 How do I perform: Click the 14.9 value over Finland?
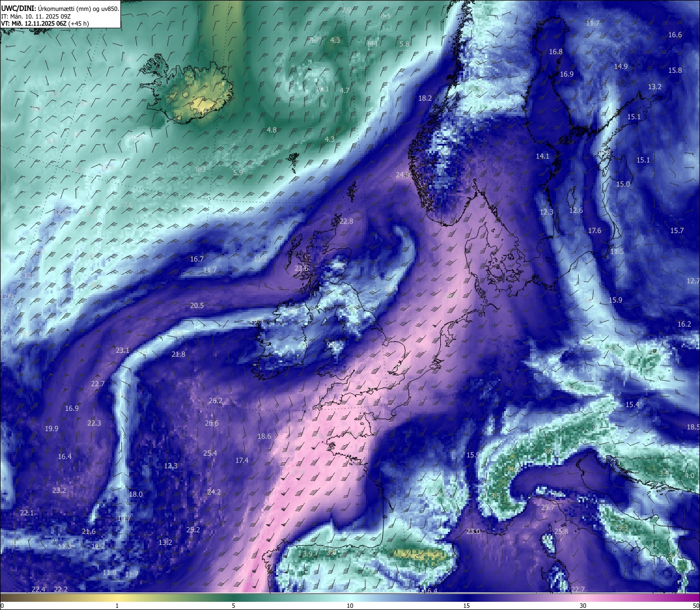(x=621, y=66)
